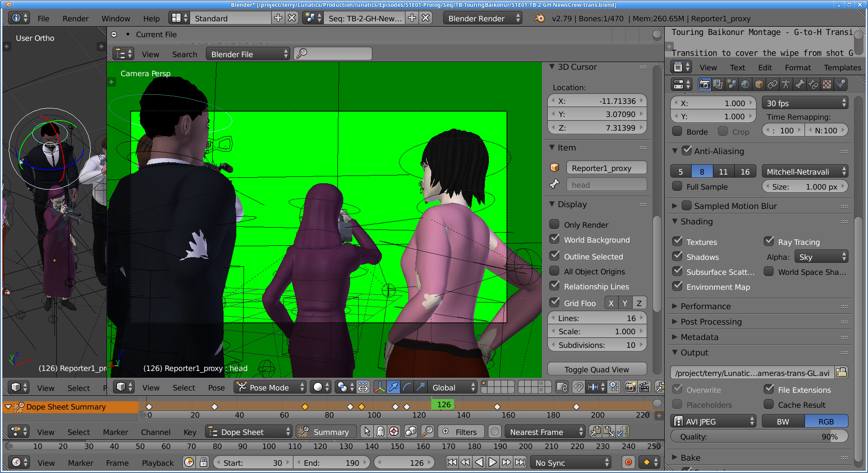Toggle the 3D manipulator axes icon
868x473 pixels.
(x=379, y=387)
